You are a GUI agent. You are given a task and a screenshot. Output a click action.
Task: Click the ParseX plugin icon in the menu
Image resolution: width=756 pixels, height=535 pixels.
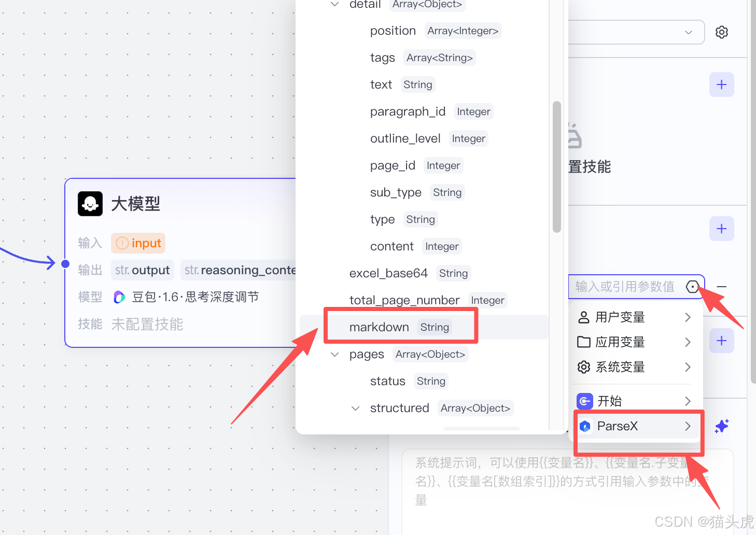click(x=584, y=426)
